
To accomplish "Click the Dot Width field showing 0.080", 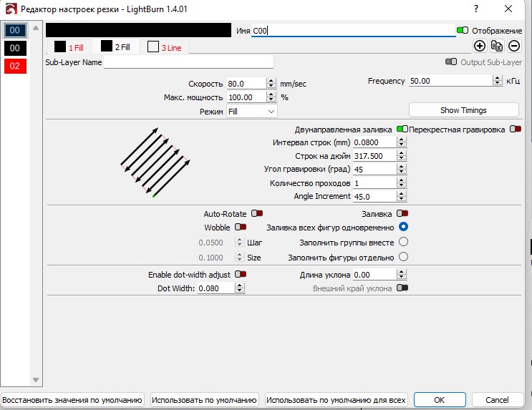I will coord(216,288).
